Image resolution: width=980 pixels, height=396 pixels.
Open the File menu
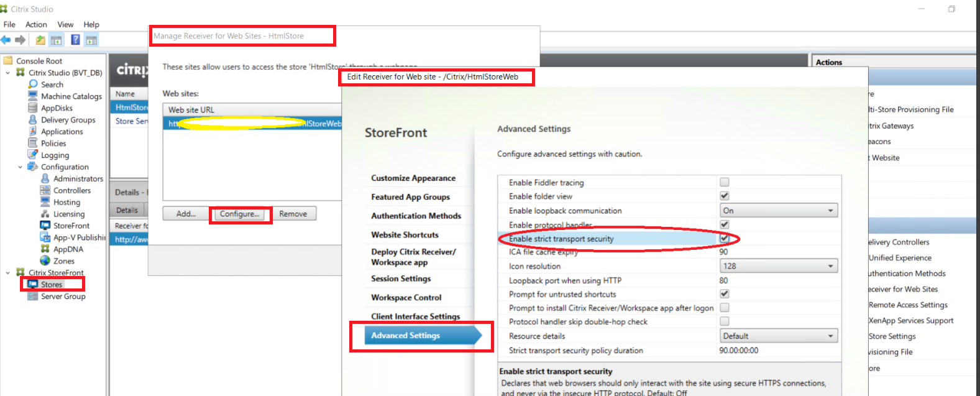coord(9,24)
